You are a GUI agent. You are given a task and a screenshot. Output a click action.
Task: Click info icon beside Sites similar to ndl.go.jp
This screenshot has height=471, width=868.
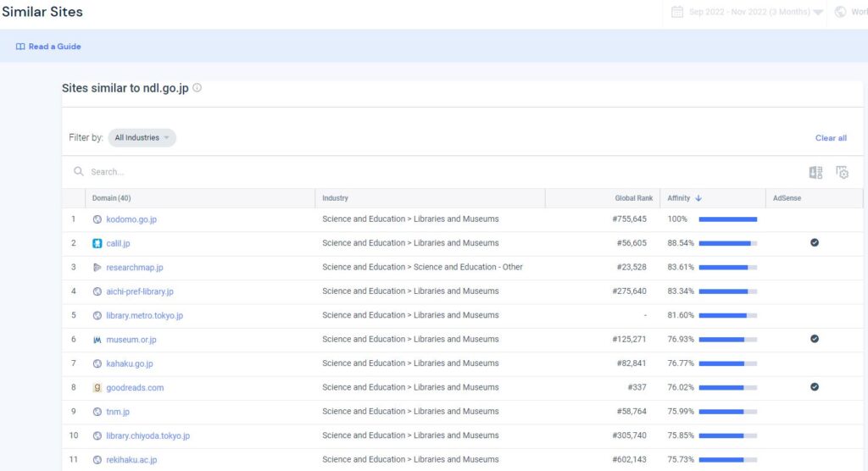[197, 87]
